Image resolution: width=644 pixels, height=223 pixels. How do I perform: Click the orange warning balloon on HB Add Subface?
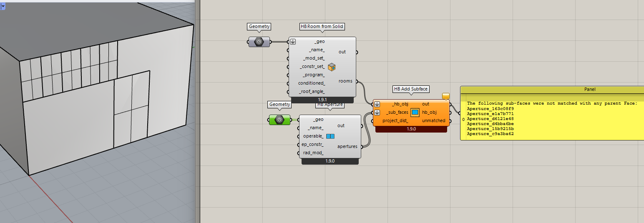[445, 96]
